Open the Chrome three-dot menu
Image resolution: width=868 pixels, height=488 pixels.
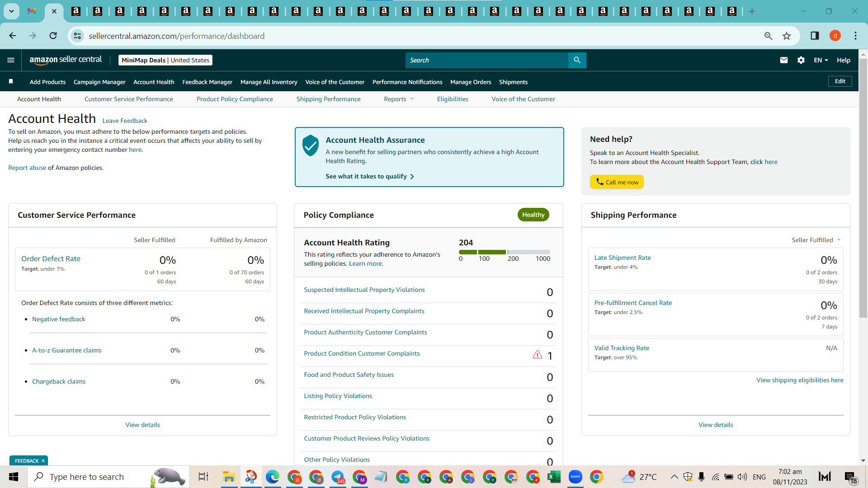(855, 36)
